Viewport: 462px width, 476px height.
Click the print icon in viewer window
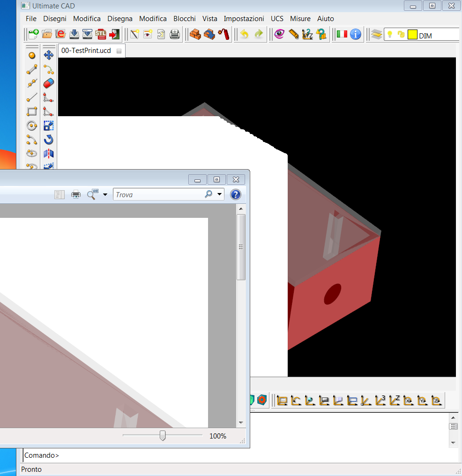click(x=75, y=194)
